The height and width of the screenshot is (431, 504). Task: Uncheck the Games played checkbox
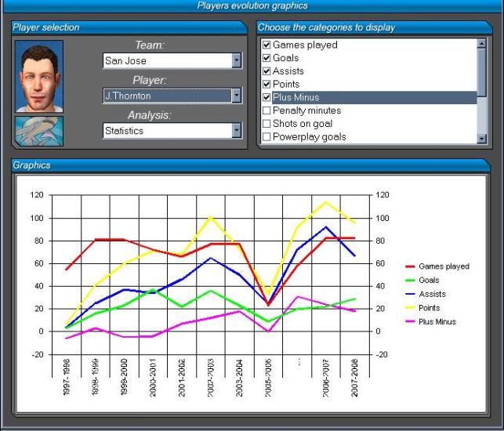267,45
